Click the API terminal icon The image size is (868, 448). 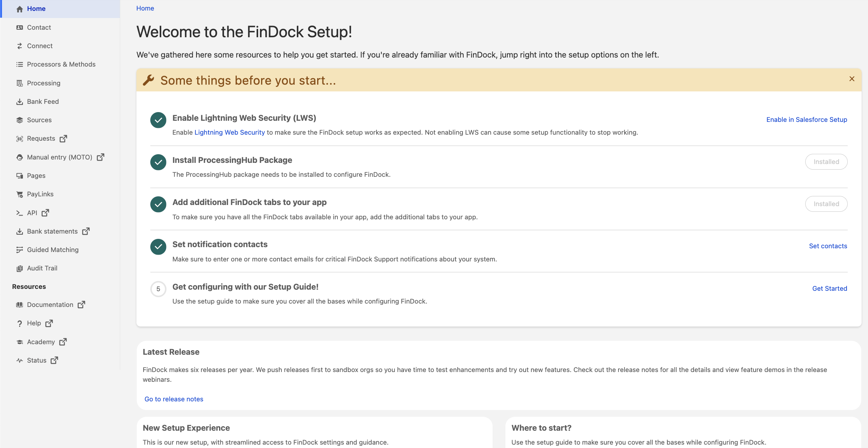[x=20, y=213]
